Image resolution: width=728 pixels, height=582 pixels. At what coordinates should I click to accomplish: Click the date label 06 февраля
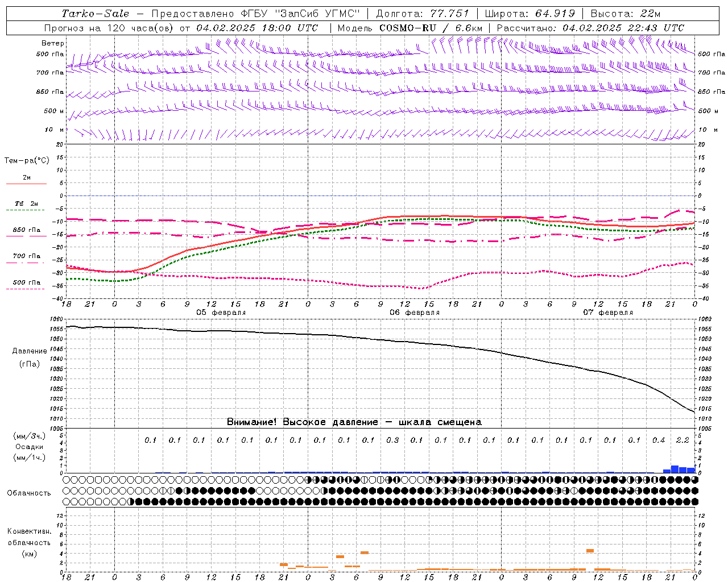pos(415,313)
